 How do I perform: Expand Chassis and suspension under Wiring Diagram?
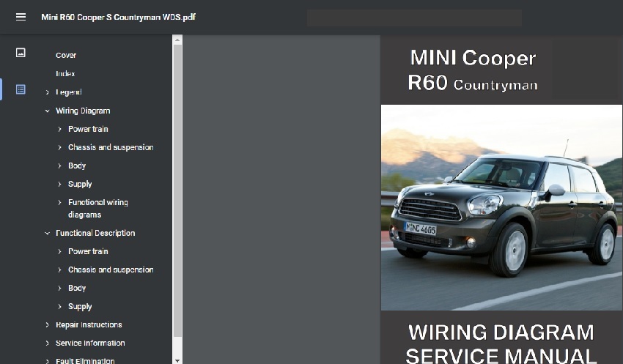pos(59,147)
